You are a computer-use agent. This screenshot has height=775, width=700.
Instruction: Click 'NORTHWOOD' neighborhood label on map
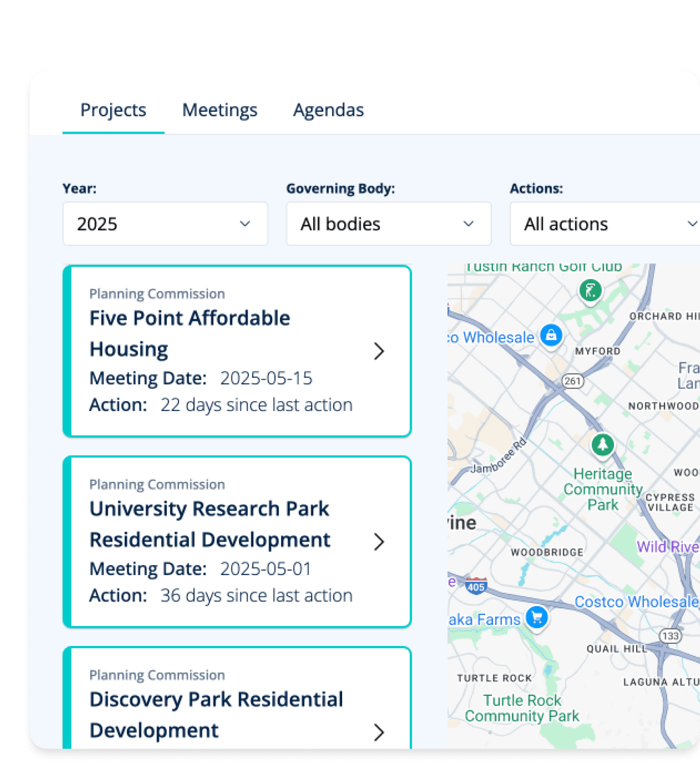click(x=664, y=406)
